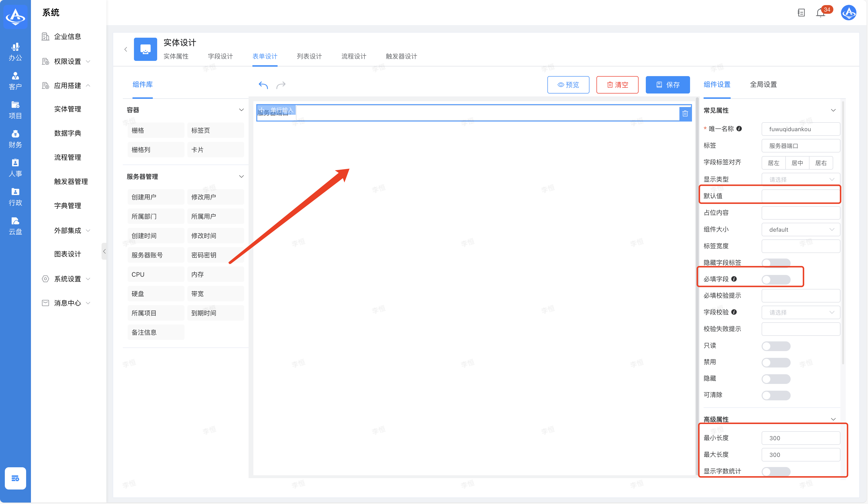Click the 默认值 input field
Viewport: 868px width, 504px height.
pyautogui.click(x=801, y=196)
